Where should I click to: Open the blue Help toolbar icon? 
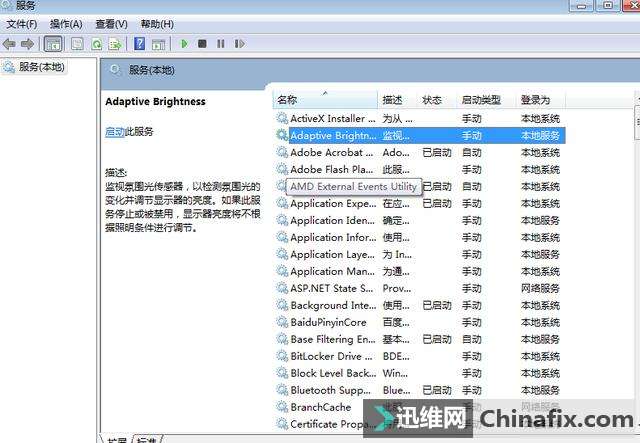[x=140, y=44]
